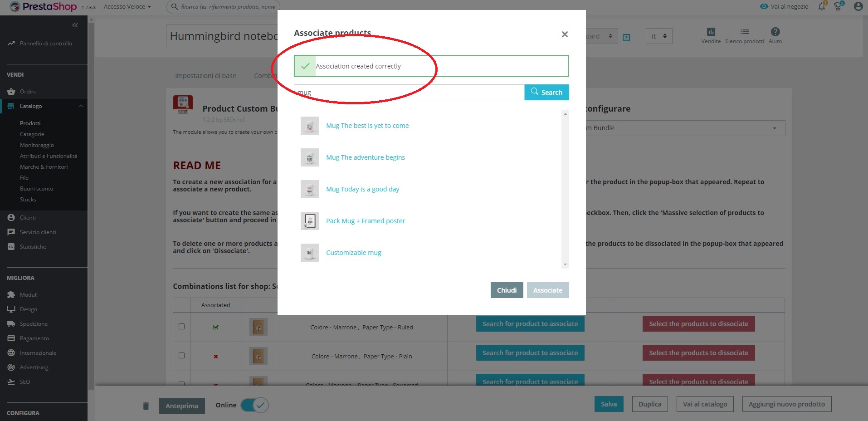This screenshot has height=421, width=868.
Task: Open Categorie submenu item
Action: (32, 134)
